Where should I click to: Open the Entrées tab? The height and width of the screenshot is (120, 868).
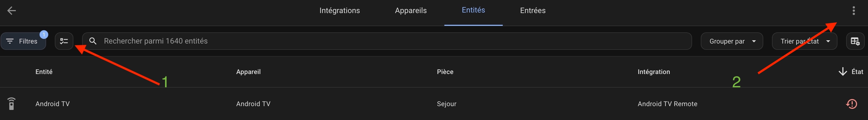coord(532,10)
